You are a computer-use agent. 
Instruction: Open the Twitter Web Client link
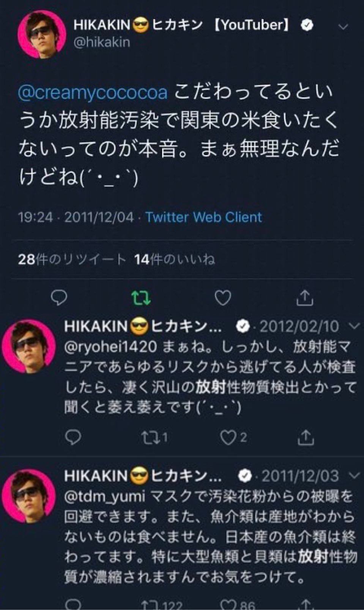[x=204, y=217]
